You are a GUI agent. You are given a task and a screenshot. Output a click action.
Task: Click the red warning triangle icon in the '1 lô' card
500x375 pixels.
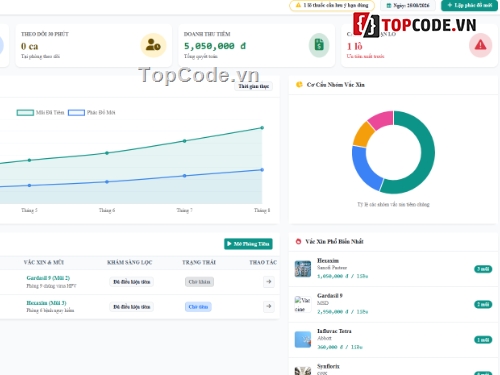(480, 45)
